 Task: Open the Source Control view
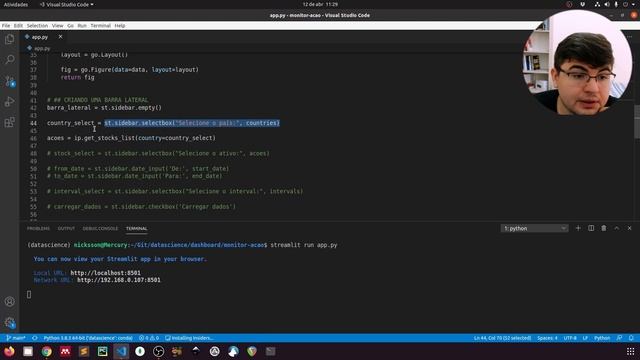click(x=9, y=81)
